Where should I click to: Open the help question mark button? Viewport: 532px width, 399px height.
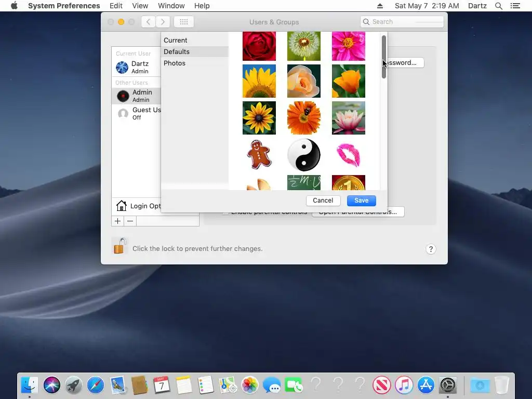click(x=431, y=249)
